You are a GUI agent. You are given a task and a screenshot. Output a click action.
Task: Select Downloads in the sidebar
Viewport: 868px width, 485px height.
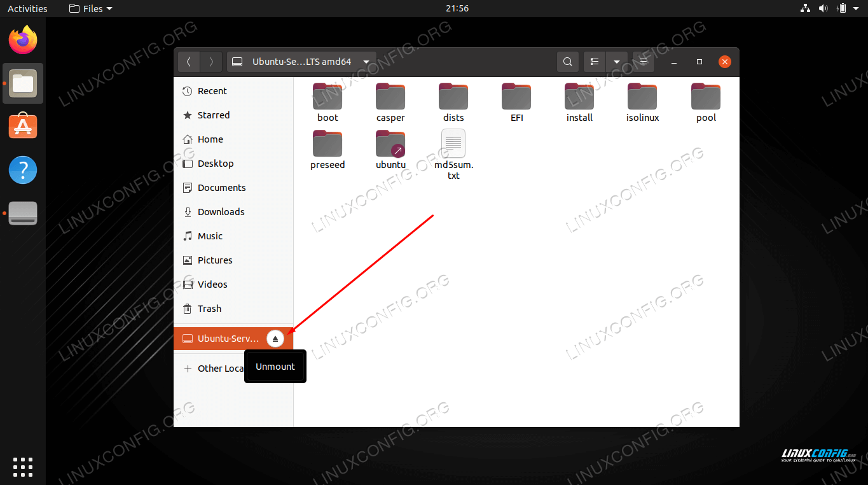pos(221,212)
